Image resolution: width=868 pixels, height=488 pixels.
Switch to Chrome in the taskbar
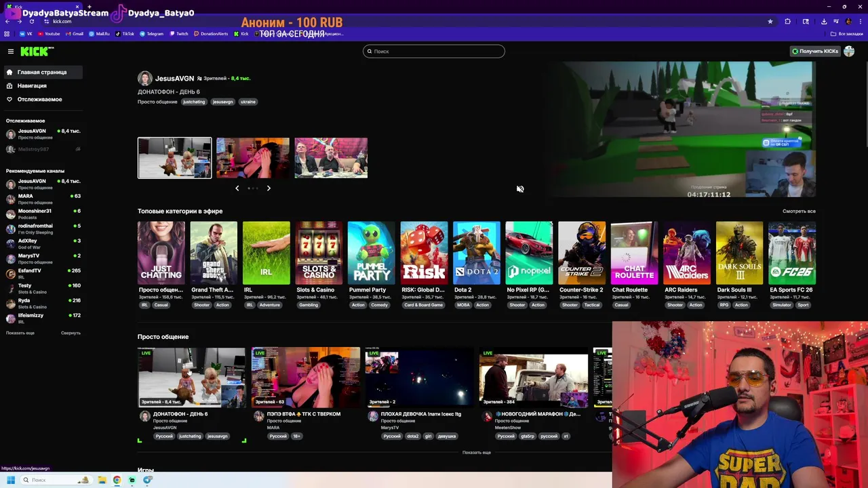click(117, 480)
